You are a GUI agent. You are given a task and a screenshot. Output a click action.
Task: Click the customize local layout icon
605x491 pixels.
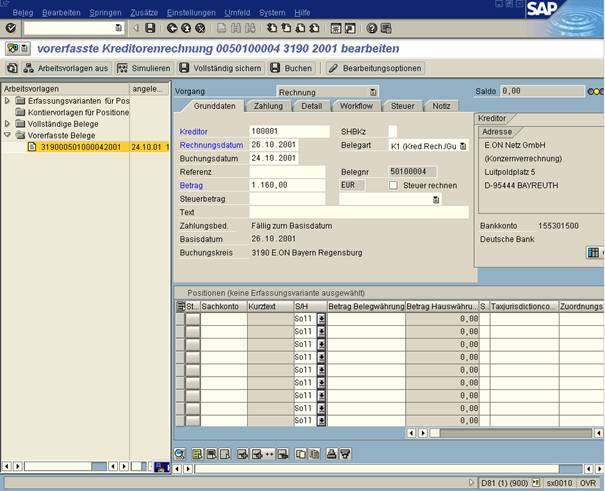click(386, 28)
